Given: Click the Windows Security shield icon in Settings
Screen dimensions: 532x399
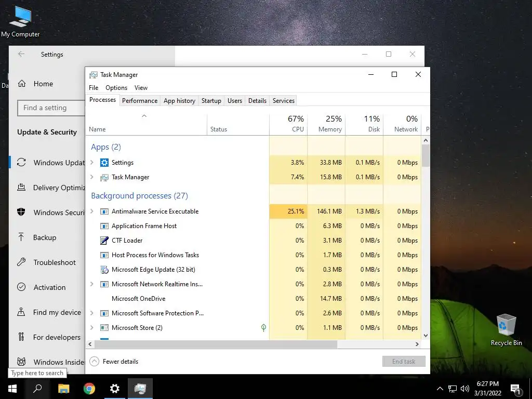Looking at the screenshot, I should tap(21, 212).
